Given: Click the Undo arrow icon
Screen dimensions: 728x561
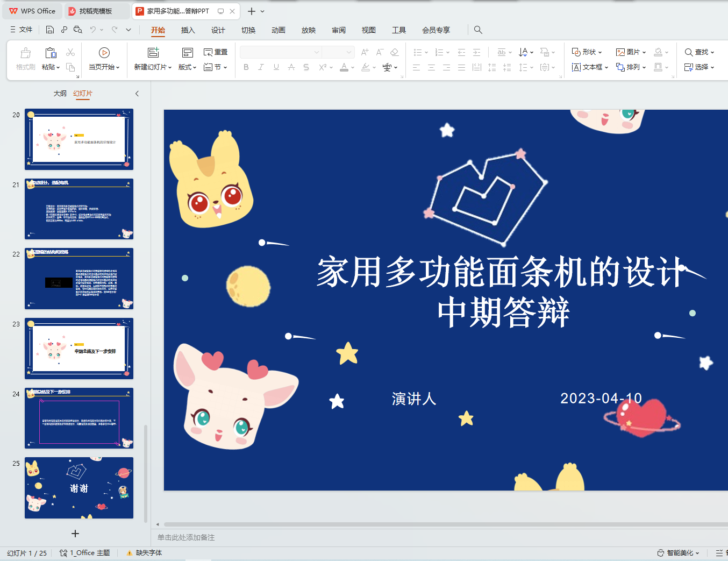Looking at the screenshot, I should click(93, 30).
